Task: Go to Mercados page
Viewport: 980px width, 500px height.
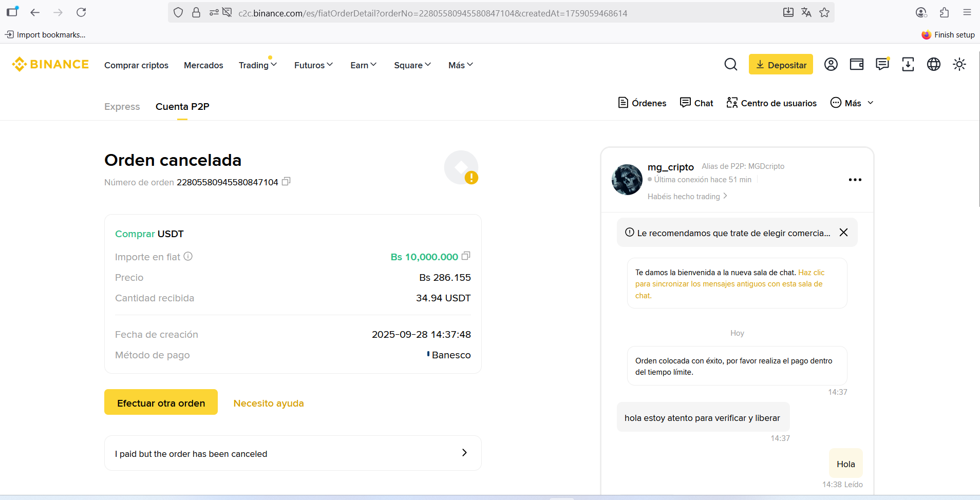Action: coord(203,65)
